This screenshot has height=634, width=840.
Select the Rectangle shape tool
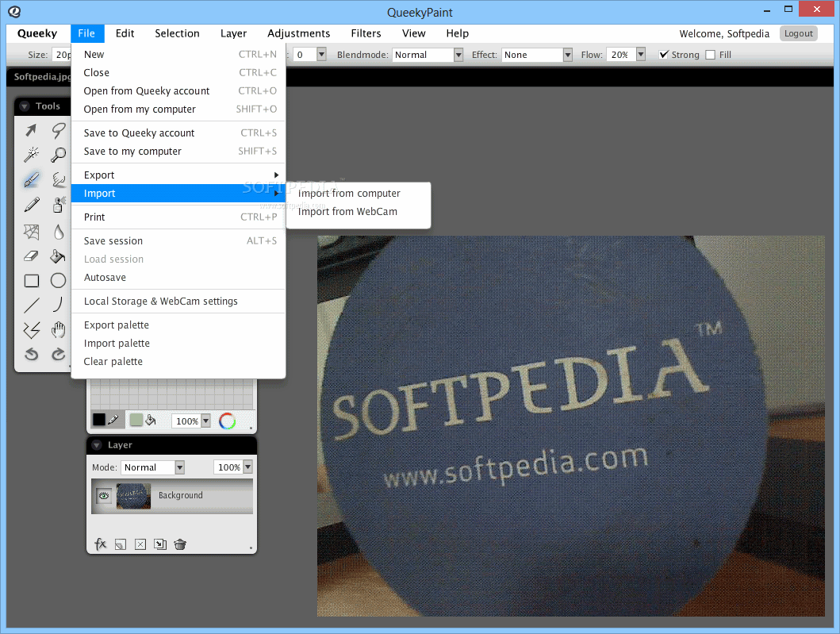pyautogui.click(x=31, y=281)
